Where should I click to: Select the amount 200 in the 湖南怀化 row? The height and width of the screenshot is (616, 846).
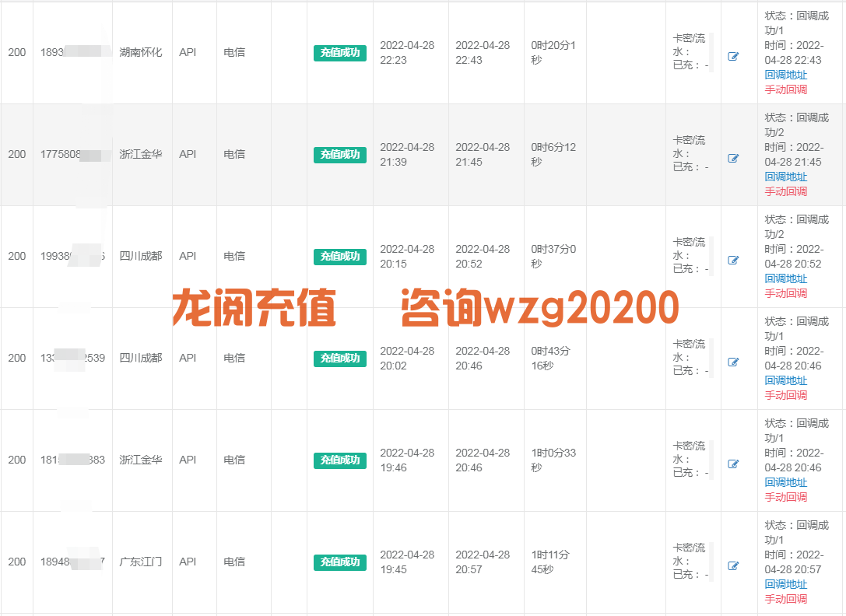click(x=16, y=52)
